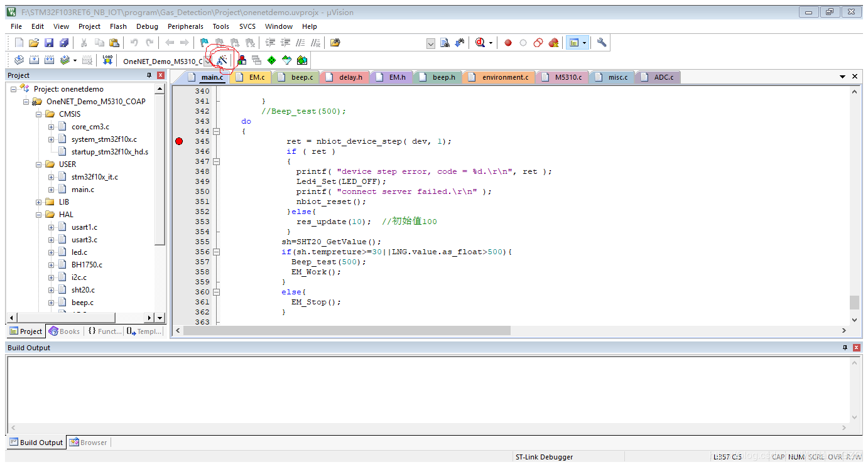Screen dimensions: 868x467
Task: Kill all breakpoints icon in toolbar
Action: click(553, 43)
